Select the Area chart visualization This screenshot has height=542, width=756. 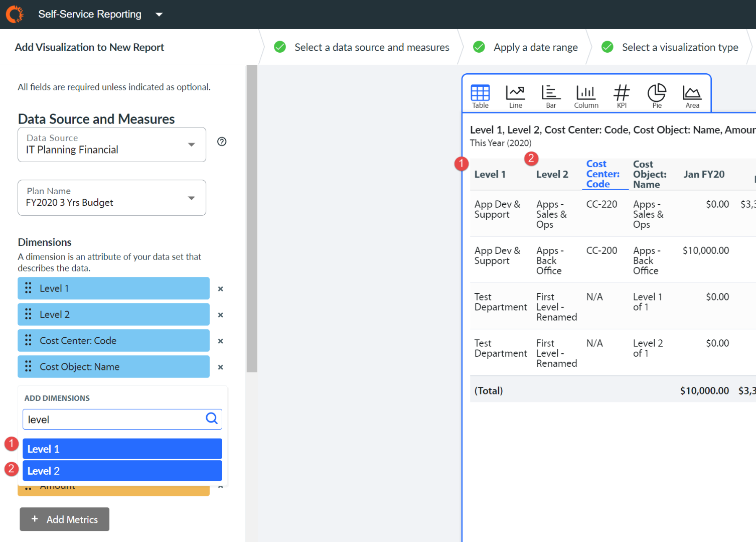692,96
